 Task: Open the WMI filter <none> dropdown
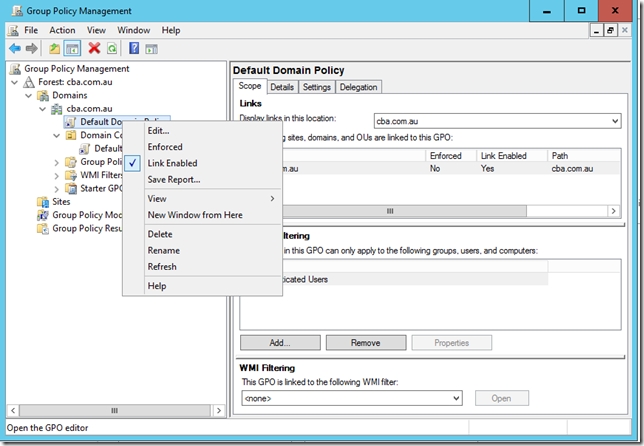(x=456, y=398)
